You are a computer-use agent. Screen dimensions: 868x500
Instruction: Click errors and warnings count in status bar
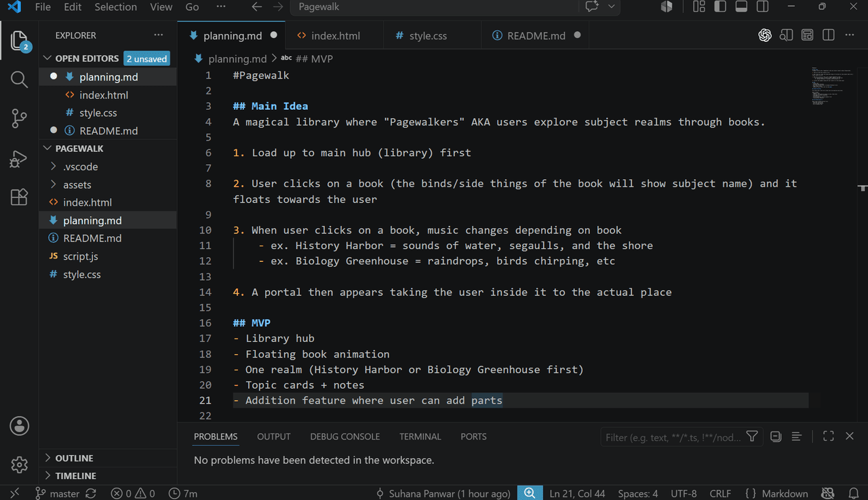(133, 493)
